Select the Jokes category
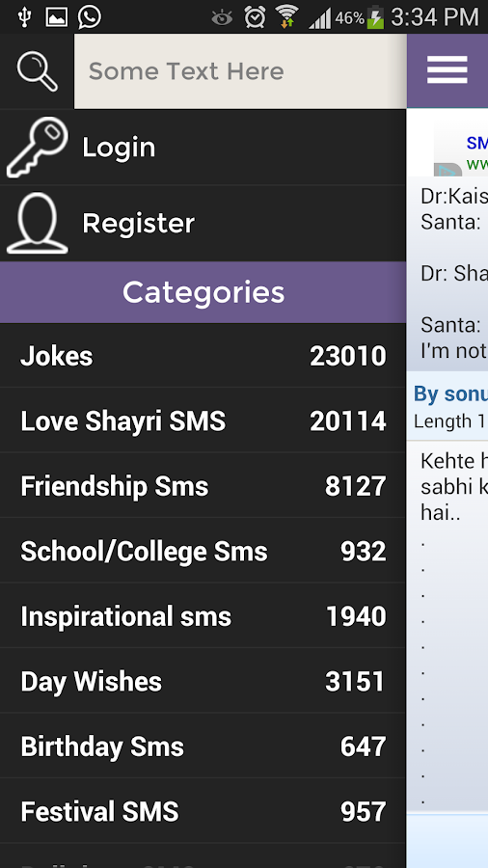This screenshot has width=488, height=868. tap(203, 355)
